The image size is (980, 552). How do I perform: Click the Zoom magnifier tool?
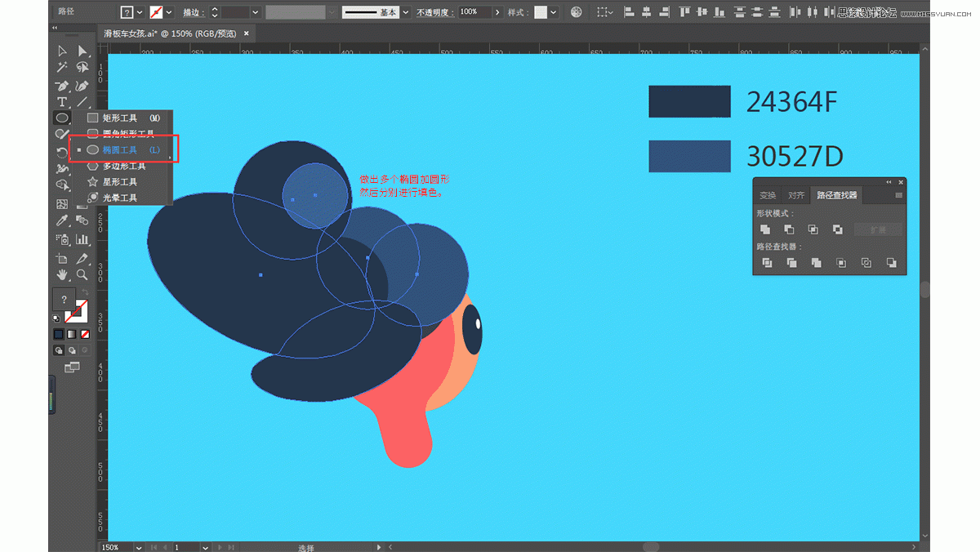(x=82, y=275)
